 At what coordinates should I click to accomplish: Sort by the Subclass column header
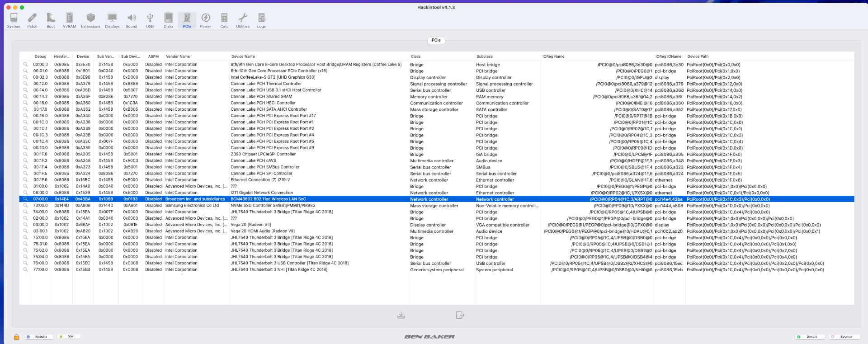pyautogui.click(x=507, y=57)
